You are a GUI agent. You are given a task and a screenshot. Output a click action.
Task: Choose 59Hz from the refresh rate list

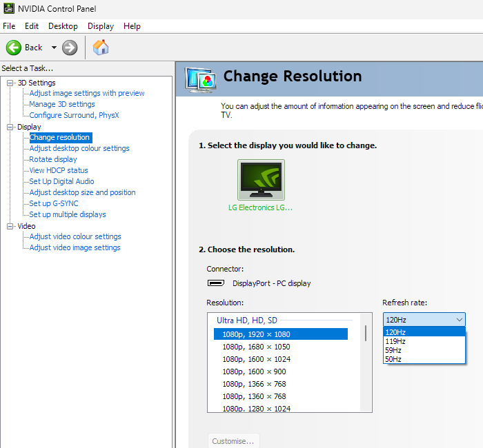[424, 350]
